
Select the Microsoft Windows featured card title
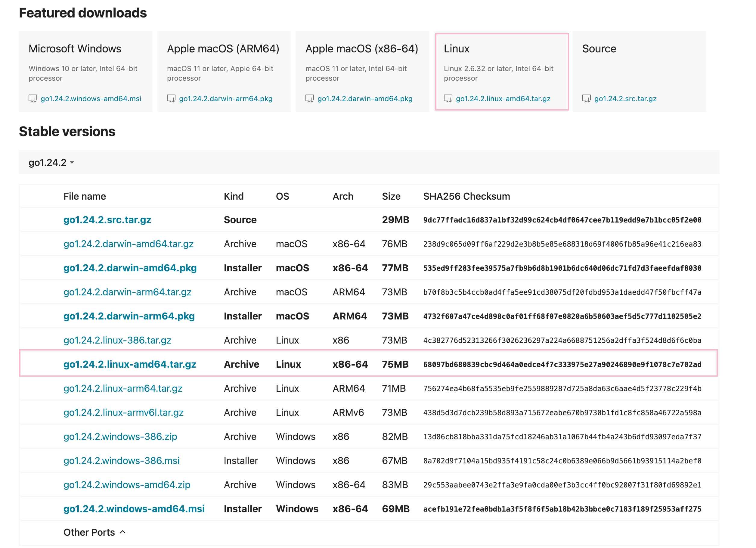click(75, 49)
